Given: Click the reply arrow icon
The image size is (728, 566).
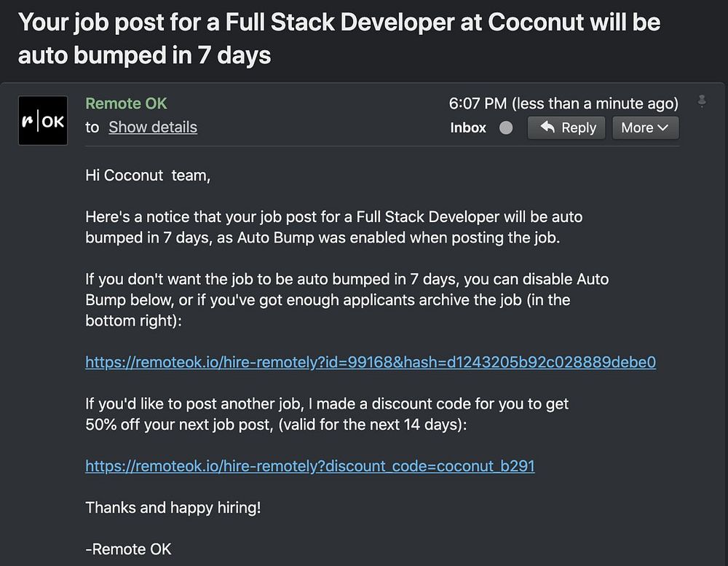Looking at the screenshot, I should click(545, 127).
